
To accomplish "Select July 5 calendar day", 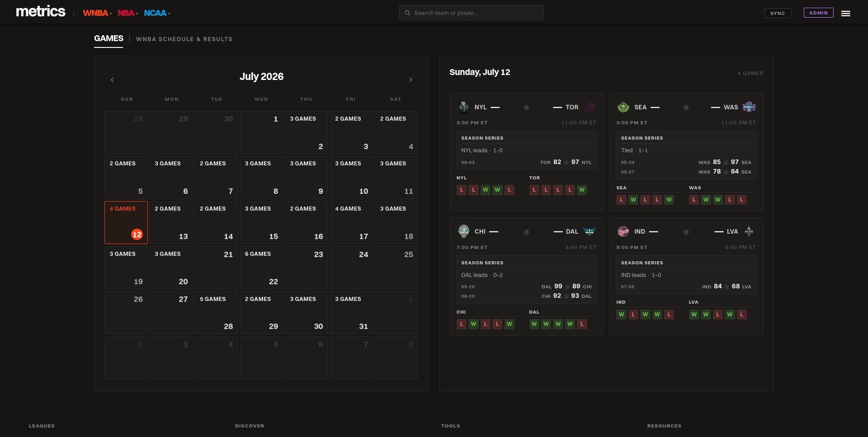I will tap(126, 178).
